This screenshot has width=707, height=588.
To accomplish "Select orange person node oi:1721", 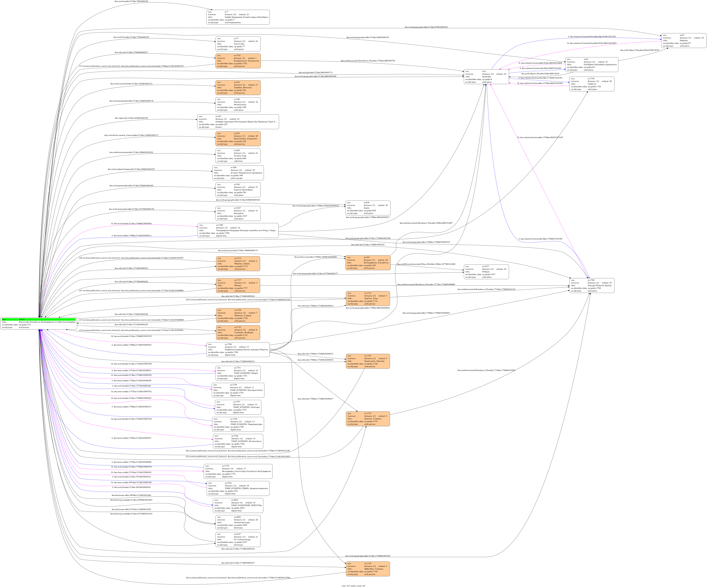I will click(238, 333).
